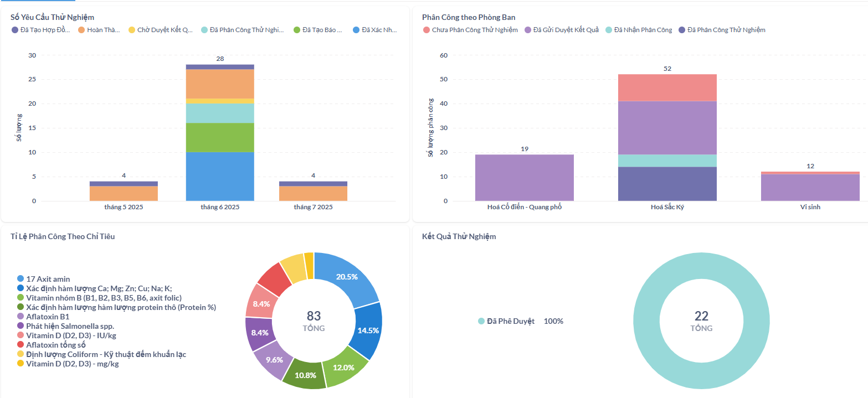
Task: Click the 20.5% donut slice
Action: 349,277
